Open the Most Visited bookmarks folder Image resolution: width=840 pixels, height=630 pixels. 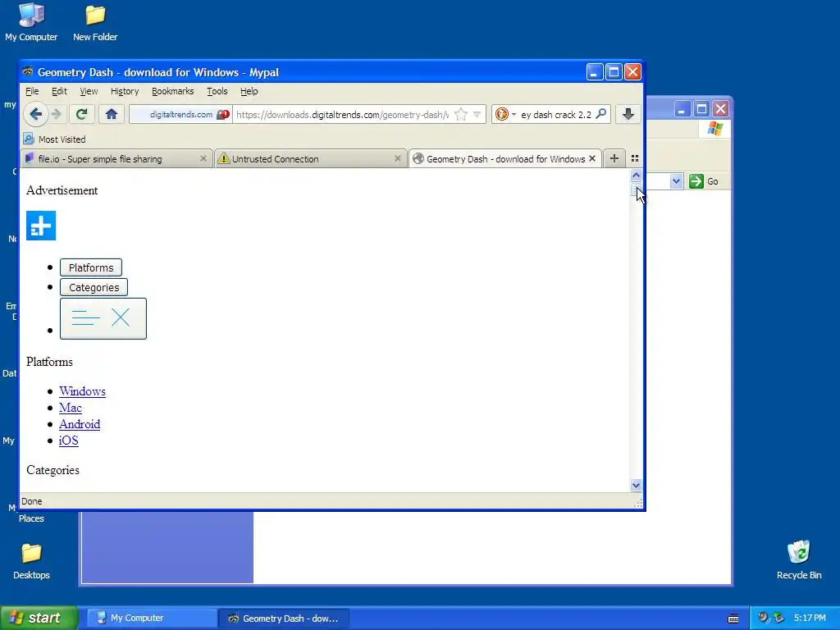[55, 139]
